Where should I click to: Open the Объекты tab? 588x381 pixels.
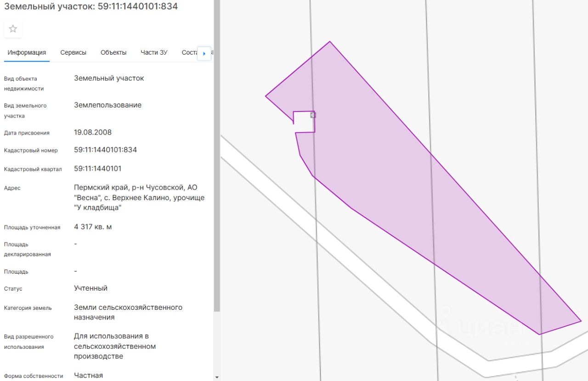point(113,52)
